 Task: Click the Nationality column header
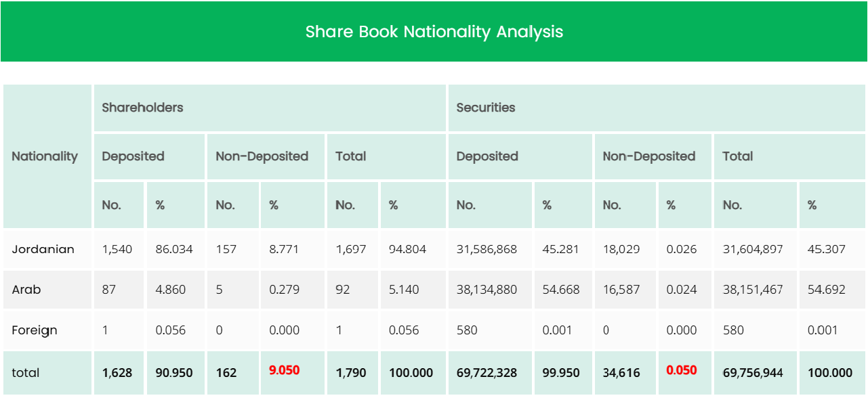coord(45,156)
